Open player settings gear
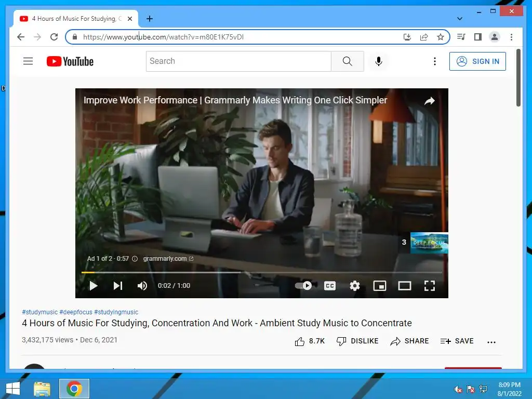This screenshot has height=399, width=532. pyautogui.click(x=354, y=286)
